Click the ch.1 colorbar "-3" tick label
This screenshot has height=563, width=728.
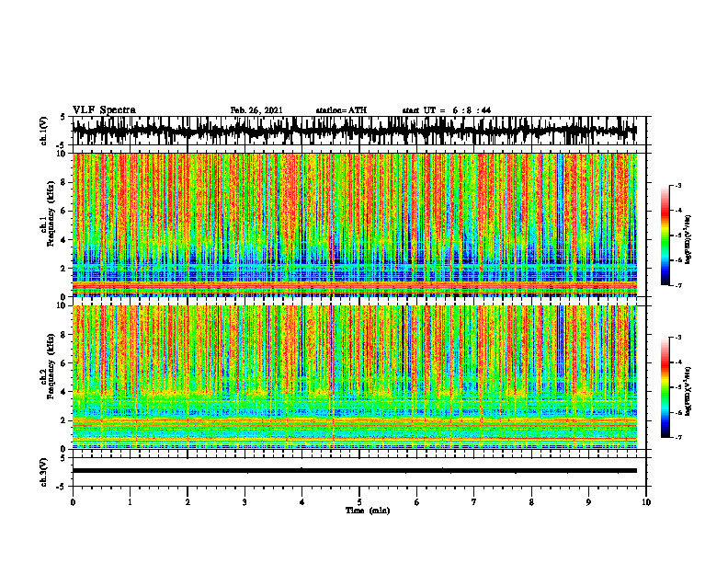[677, 185]
